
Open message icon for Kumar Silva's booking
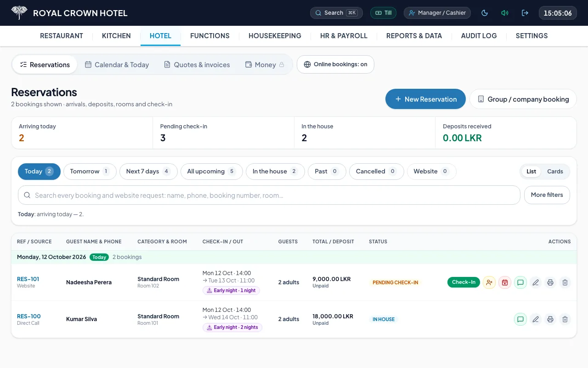[520, 319]
